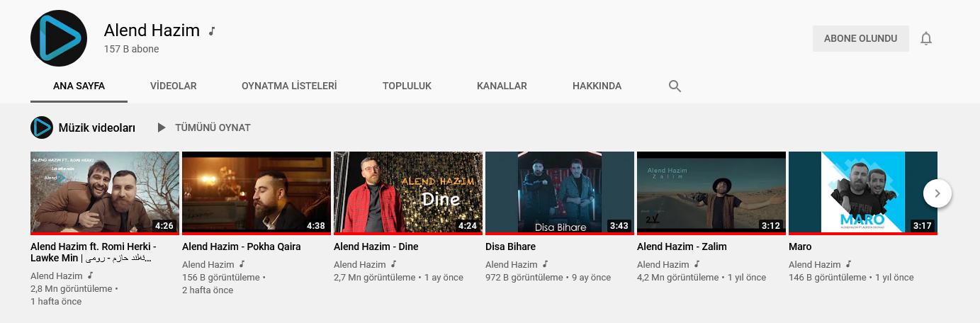Screen dimensions: 980x323
Task: Click the notification bell icon
Action: point(925,38)
